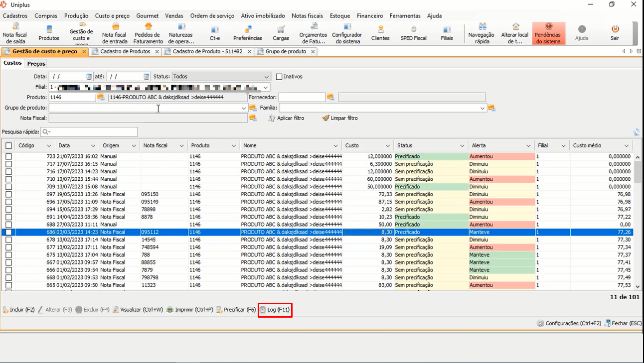Switch to the Preços tab
Image resolution: width=644 pixels, height=363 pixels.
pos(36,64)
